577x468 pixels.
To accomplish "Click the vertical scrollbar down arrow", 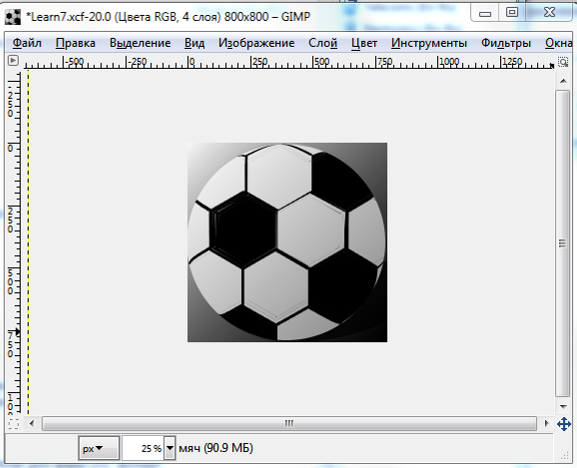I will coord(563,407).
